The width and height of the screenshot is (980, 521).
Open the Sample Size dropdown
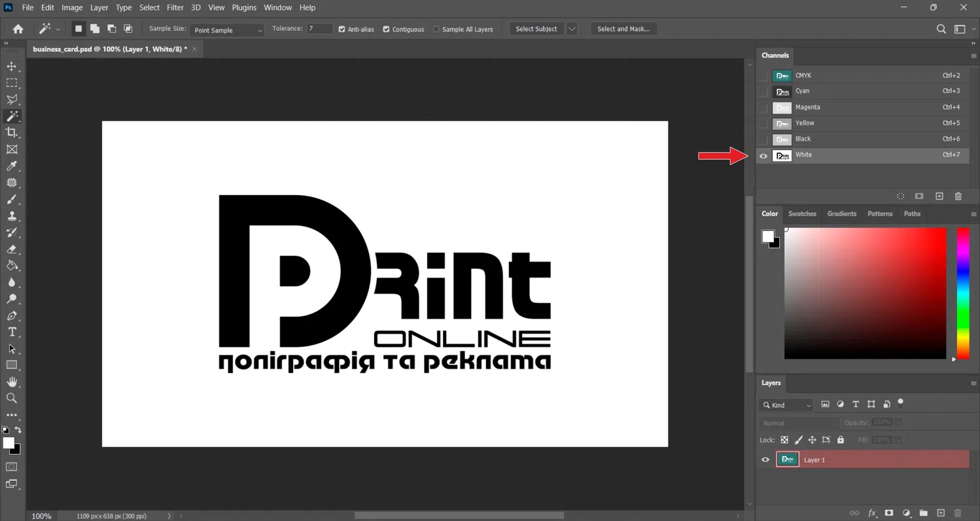point(227,30)
